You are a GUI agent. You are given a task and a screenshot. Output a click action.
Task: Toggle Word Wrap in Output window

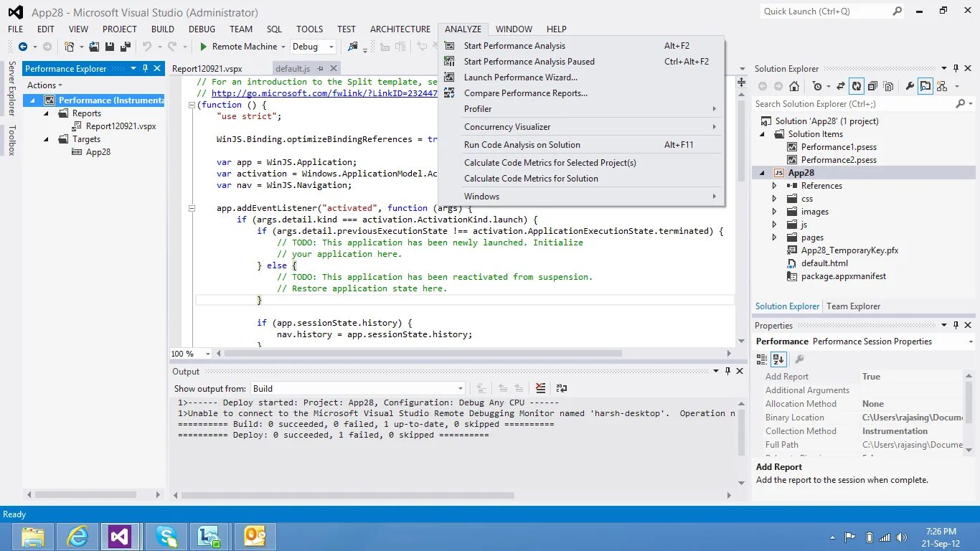click(562, 388)
